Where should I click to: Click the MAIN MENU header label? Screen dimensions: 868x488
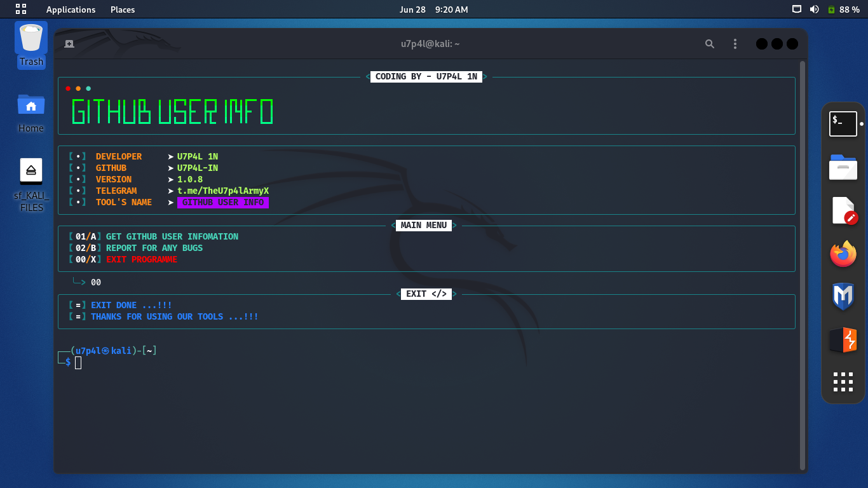click(x=424, y=225)
